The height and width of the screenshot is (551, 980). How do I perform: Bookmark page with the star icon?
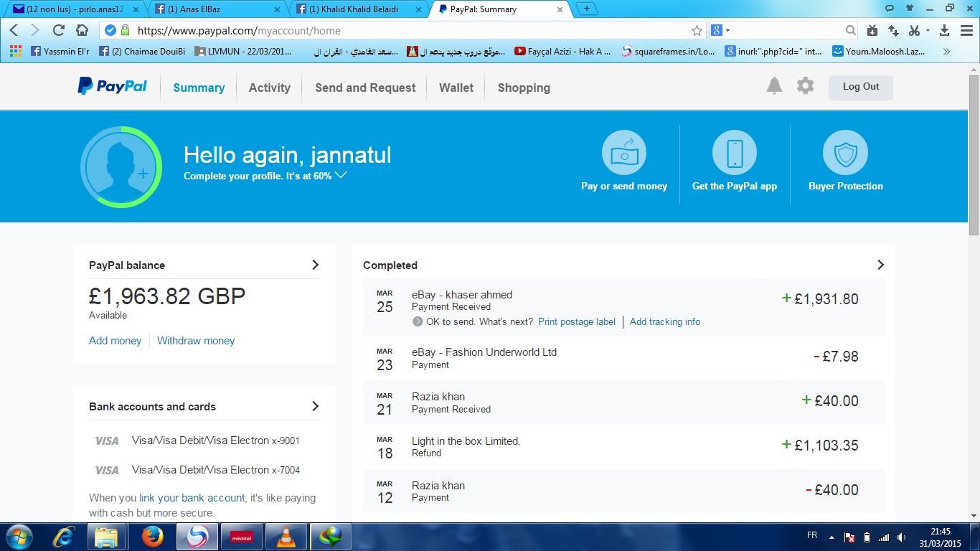[x=697, y=31]
